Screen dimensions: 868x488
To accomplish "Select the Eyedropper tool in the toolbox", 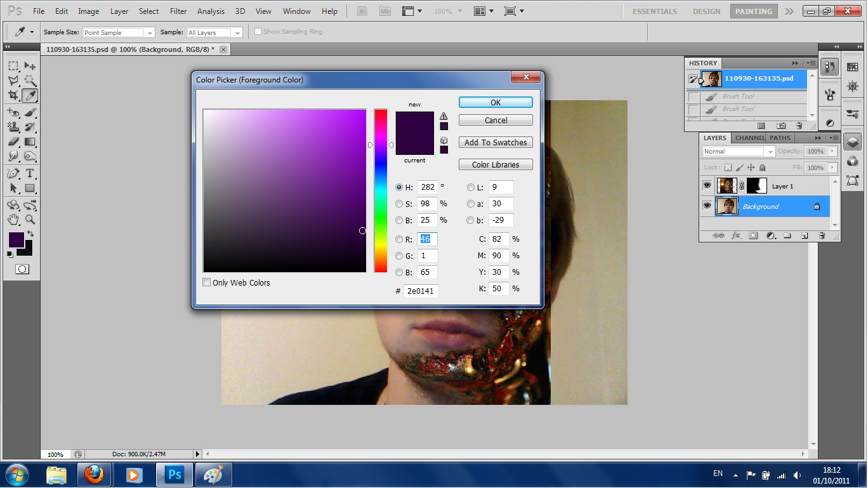I will coord(30,95).
